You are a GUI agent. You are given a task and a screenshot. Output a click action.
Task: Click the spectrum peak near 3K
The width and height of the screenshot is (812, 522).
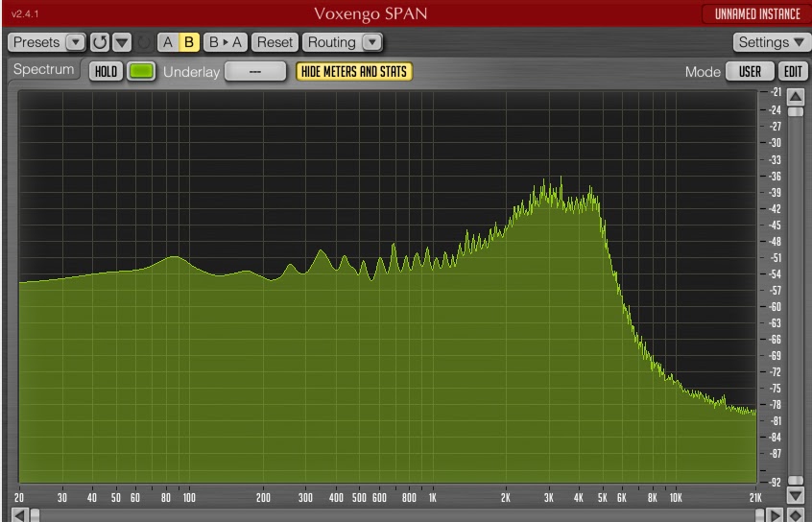pos(561,178)
